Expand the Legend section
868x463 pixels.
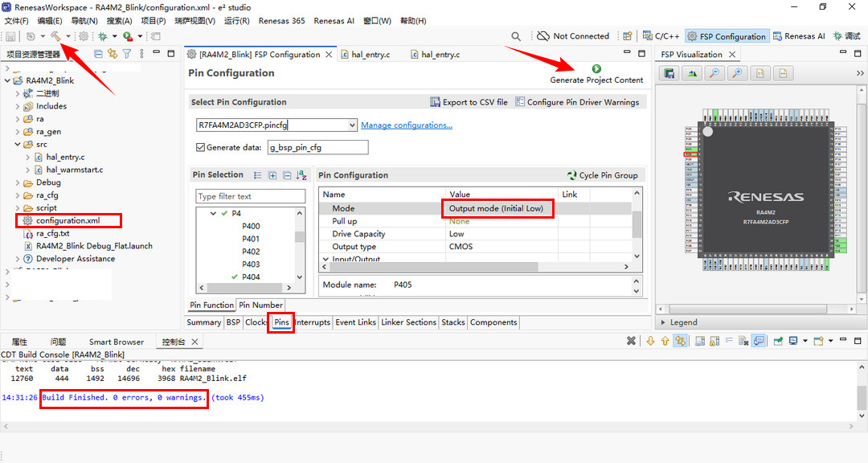coord(663,322)
